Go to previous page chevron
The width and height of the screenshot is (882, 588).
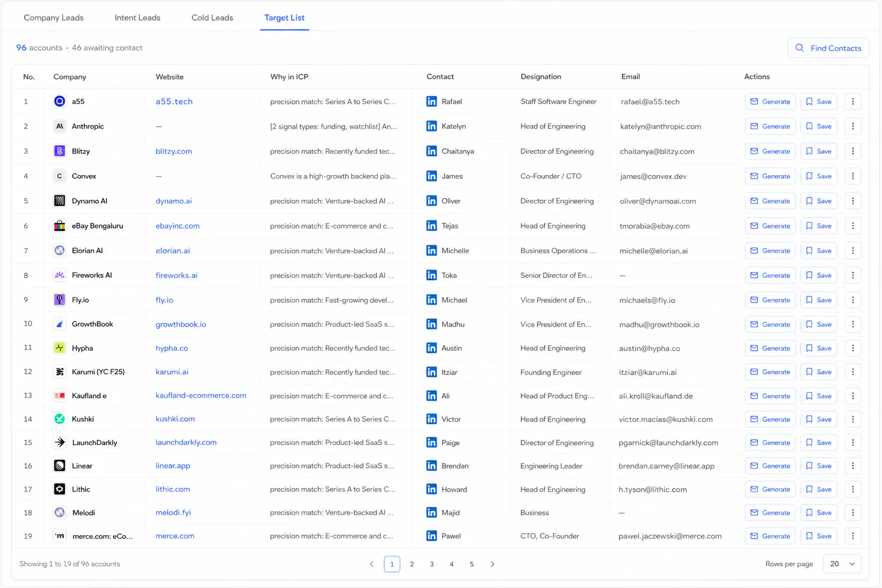(372, 564)
